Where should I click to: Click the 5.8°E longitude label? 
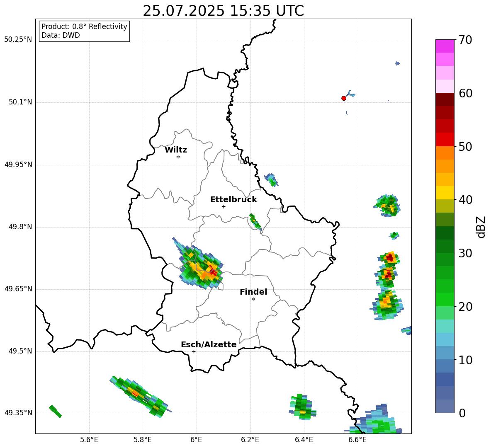pos(143,440)
